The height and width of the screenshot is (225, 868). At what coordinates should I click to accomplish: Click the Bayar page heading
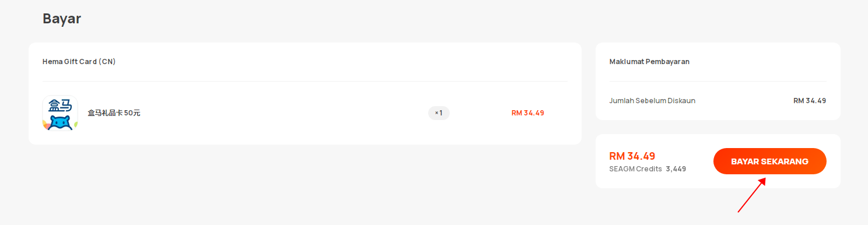[x=62, y=19]
